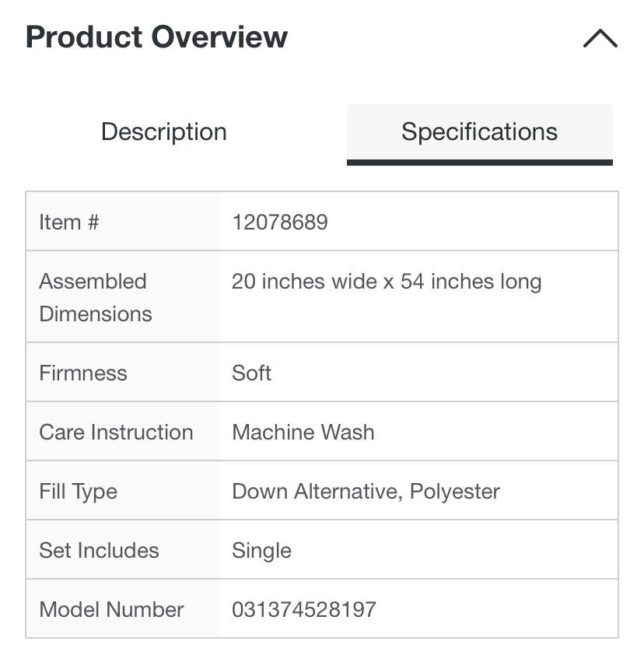Click the Product Overview heading
This screenshot has height=662, width=644.
pyautogui.click(x=156, y=37)
